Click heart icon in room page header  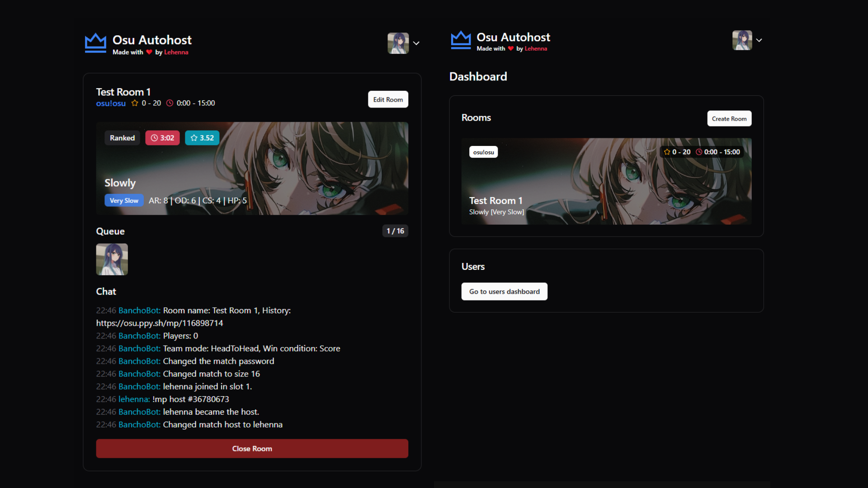point(149,52)
